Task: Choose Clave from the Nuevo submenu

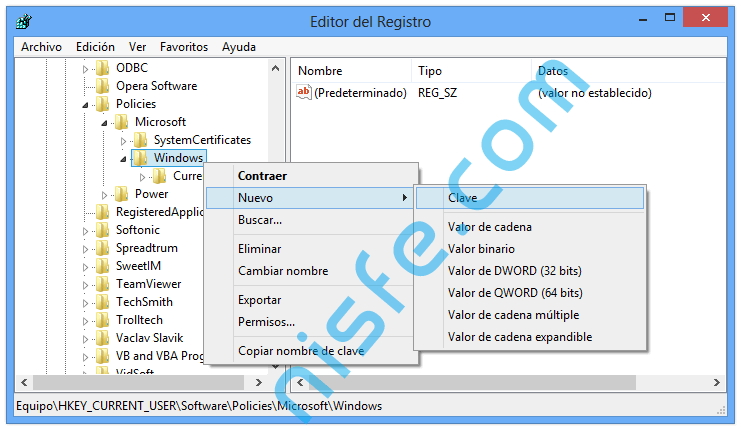Action: point(463,198)
